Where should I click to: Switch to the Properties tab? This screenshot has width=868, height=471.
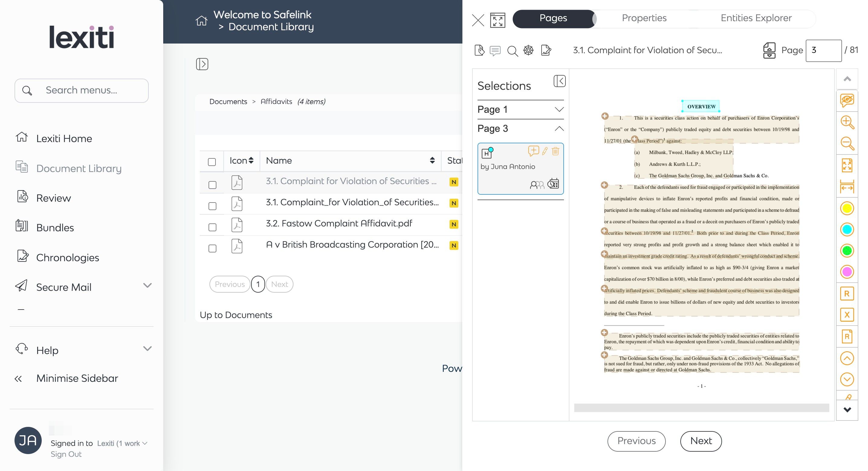click(x=644, y=18)
